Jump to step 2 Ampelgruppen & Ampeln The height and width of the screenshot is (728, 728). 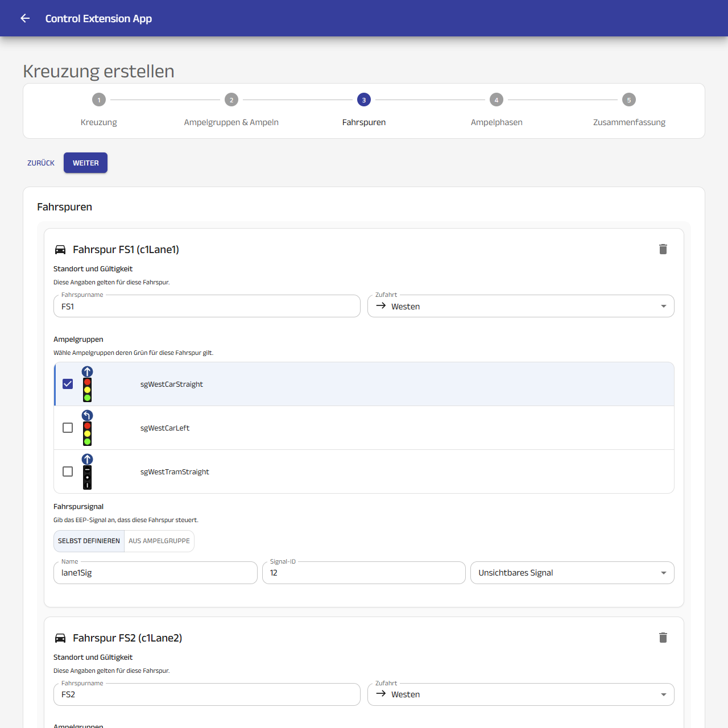[231, 111]
